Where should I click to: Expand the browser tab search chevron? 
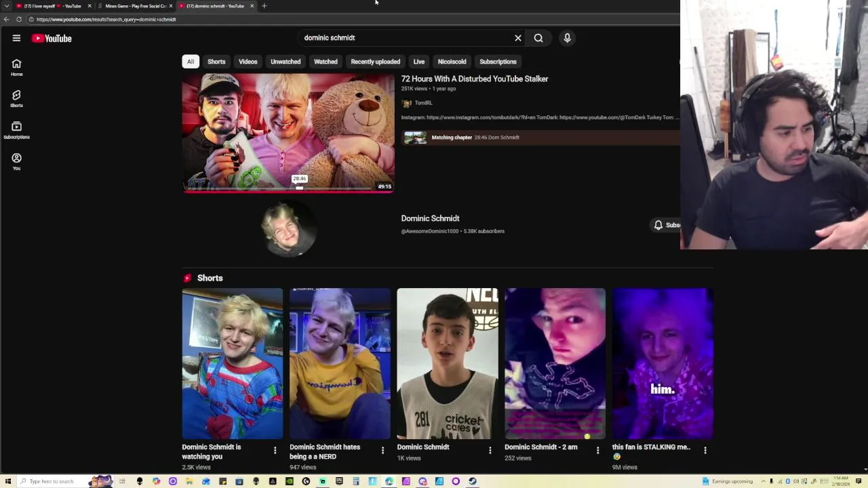7,6
